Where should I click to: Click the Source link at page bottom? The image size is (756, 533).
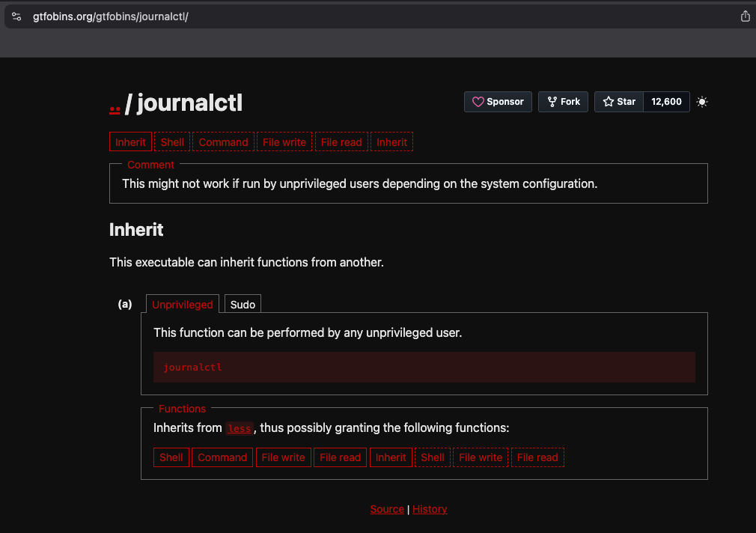tap(387, 509)
